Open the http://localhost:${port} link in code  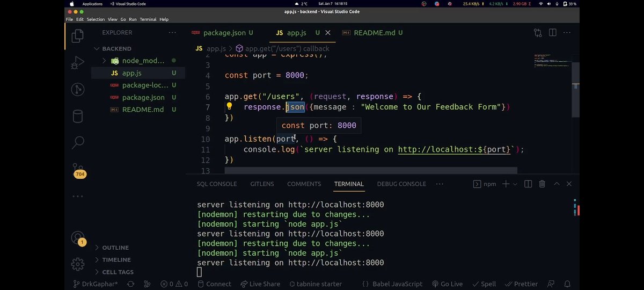click(455, 149)
